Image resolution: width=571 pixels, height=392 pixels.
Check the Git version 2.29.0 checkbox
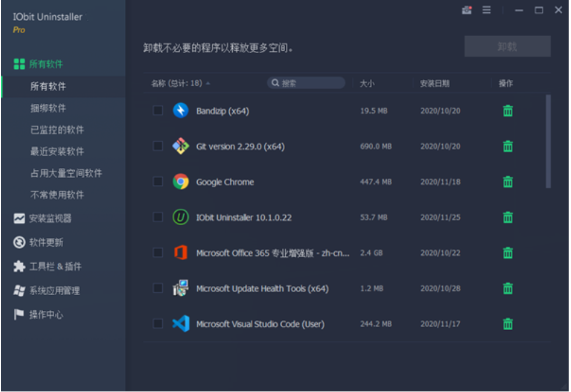coord(157,146)
